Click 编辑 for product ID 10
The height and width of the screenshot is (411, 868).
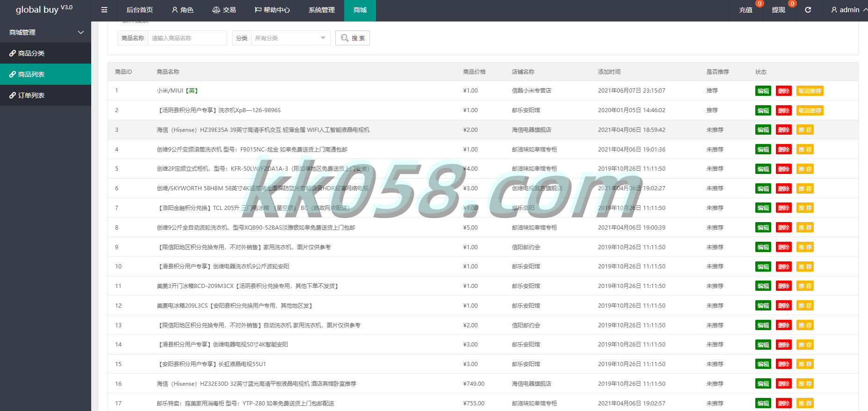(763, 267)
